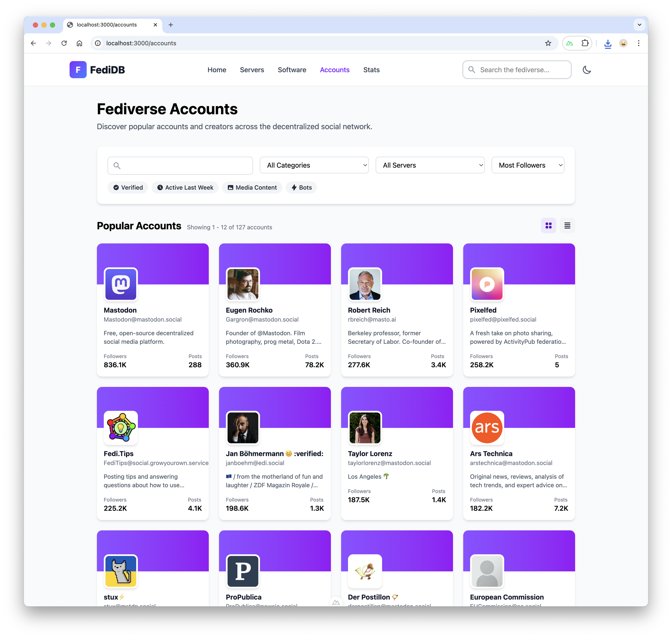Screen dimensions: 672x638
Task: Open the Pixelfed name link
Action: click(x=483, y=310)
